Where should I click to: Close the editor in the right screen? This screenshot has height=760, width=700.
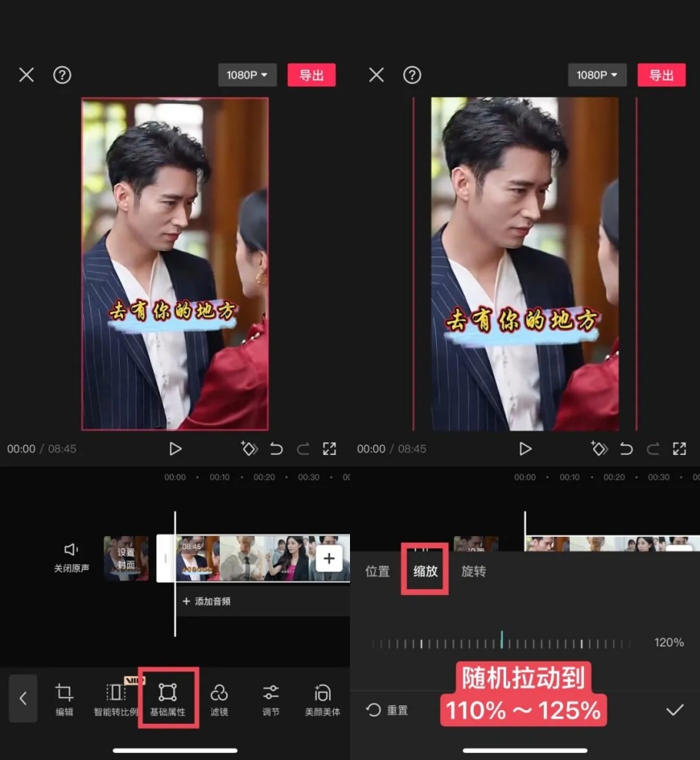pos(377,75)
